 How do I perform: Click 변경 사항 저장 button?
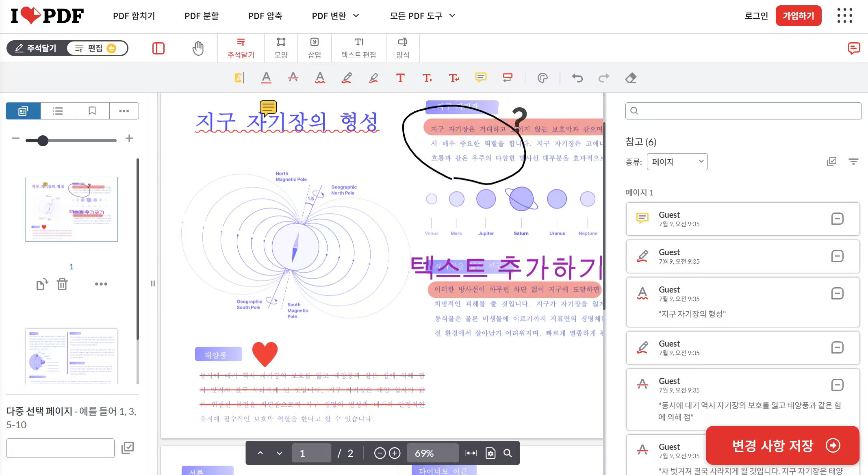pos(783,445)
